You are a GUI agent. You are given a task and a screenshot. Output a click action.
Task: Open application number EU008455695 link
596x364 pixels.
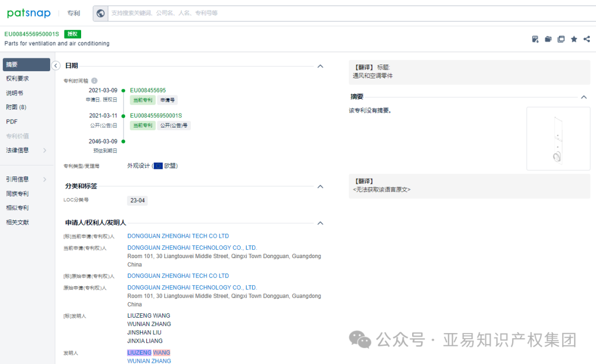[148, 90]
